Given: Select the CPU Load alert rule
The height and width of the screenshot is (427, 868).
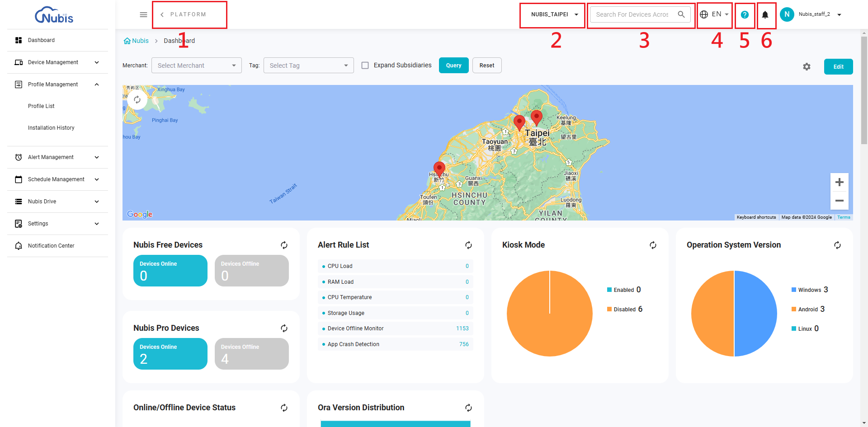Looking at the screenshot, I should pyautogui.click(x=396, y=266).
